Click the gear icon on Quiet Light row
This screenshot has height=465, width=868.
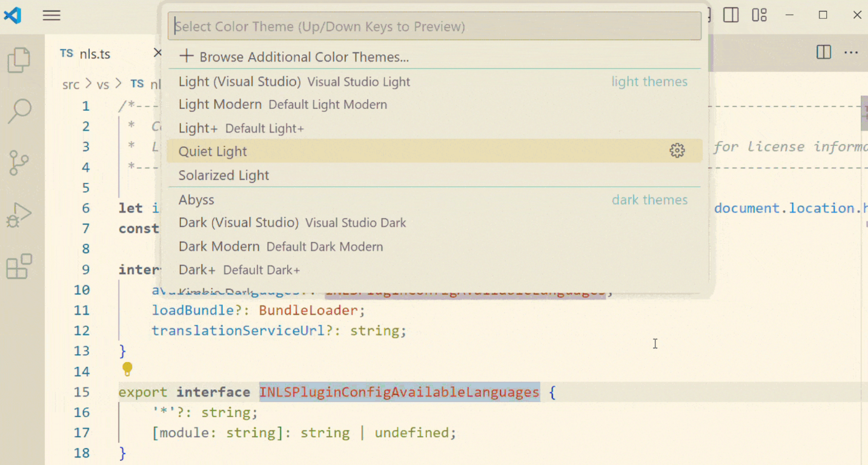tap(677, 151)
